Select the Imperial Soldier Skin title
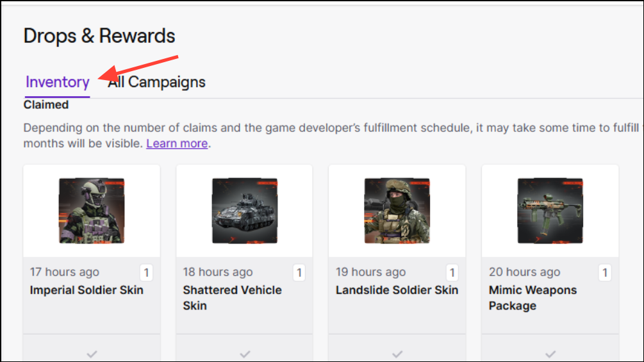The image size is (644, 362). click(87, 290)
